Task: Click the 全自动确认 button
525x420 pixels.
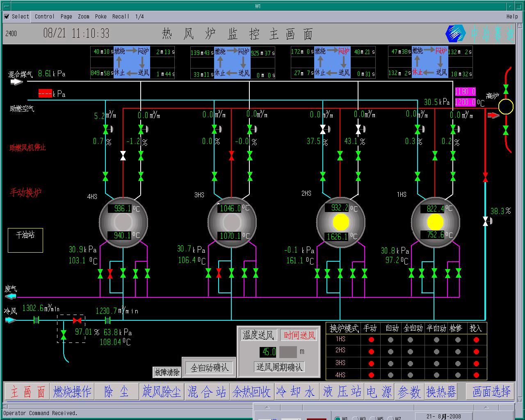Action: [210, 367]
